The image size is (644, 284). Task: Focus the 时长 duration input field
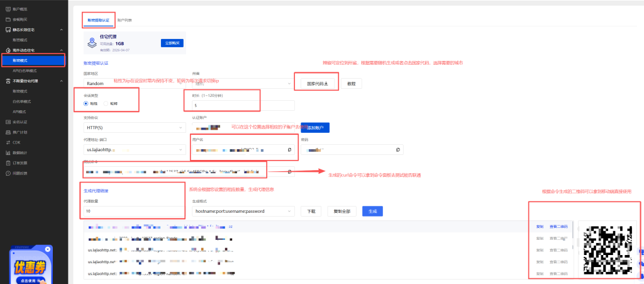(x=243, y=106)
